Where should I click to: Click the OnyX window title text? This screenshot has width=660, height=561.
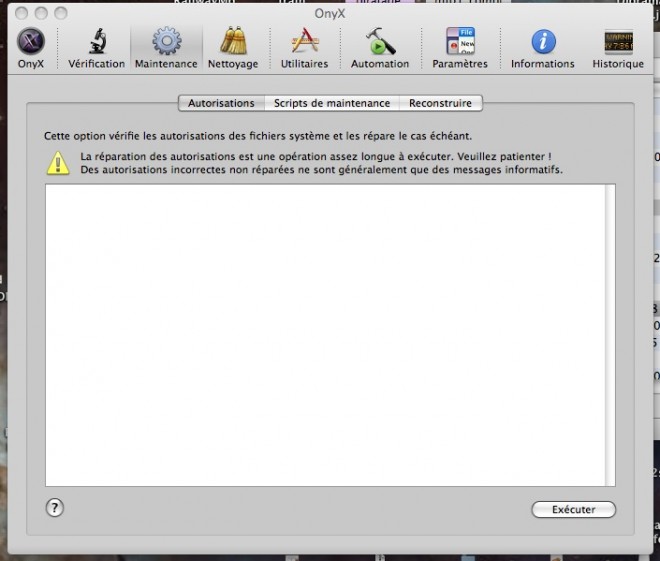[330, 13]
